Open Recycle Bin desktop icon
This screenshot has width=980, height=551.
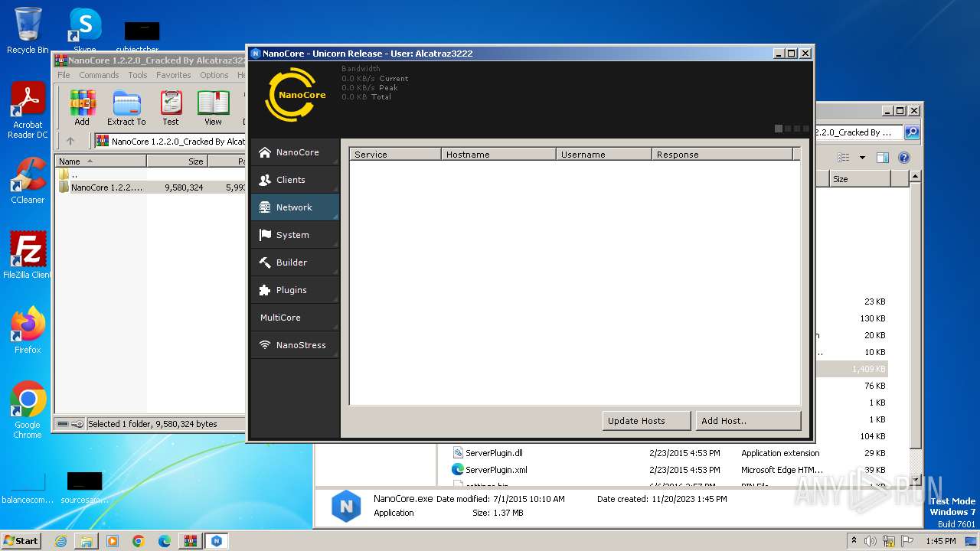pyautogui.click(x=28, y=31)
